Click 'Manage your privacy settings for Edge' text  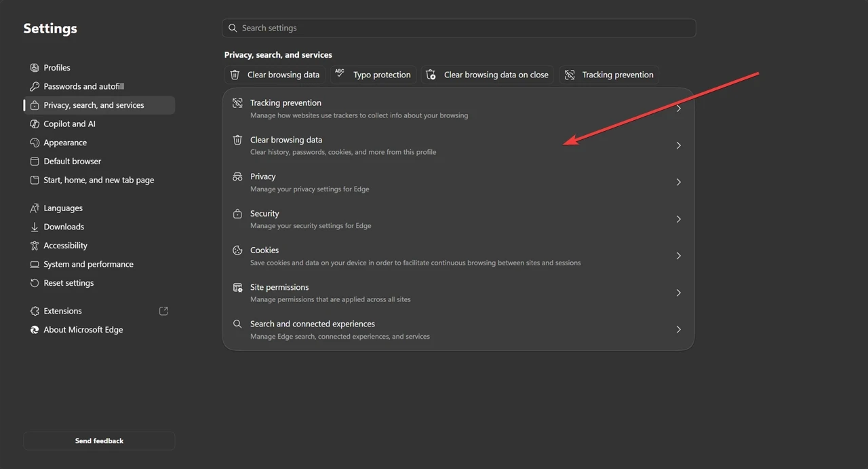click(310, 189)
